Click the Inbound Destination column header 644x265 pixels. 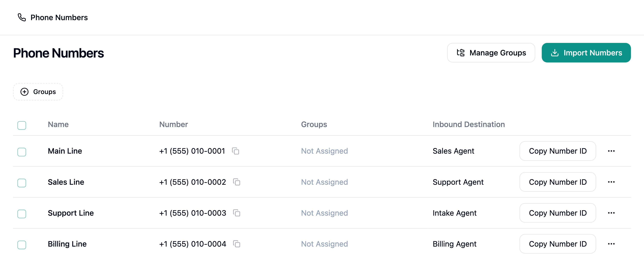point(469,124)
